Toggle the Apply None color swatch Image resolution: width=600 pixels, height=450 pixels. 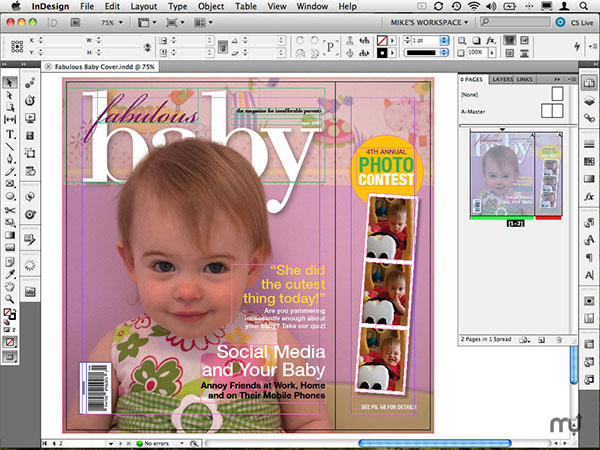coord(11,342)
